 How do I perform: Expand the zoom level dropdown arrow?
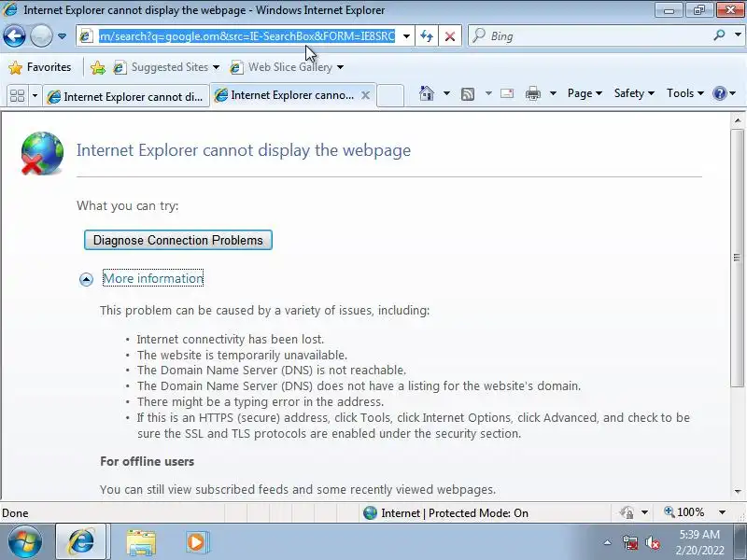[722, 512]
